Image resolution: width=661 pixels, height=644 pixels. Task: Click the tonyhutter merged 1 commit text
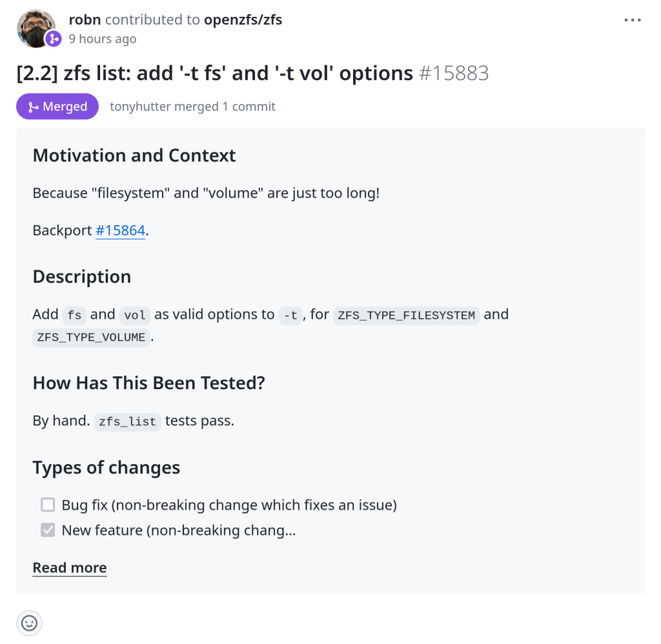pos(192,106)
